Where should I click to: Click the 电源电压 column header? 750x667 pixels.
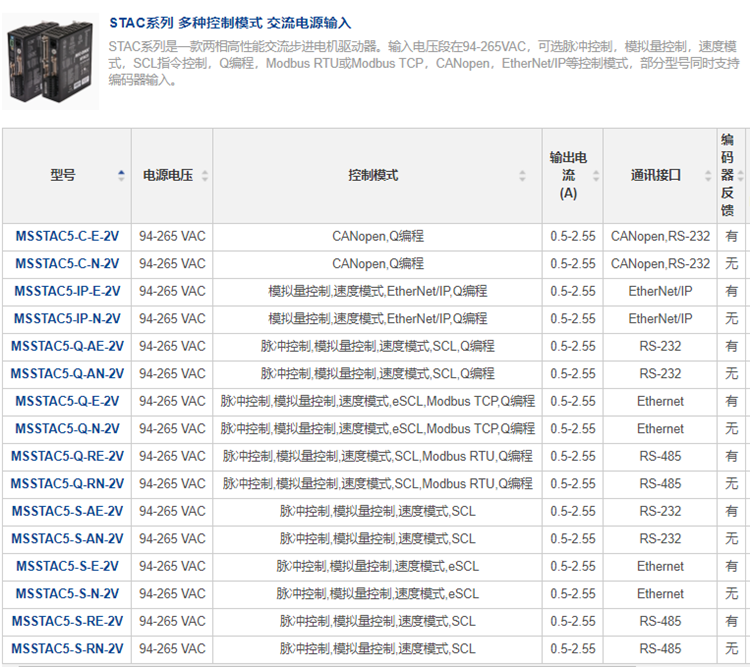pyautogui.click(x=172, y=176)
